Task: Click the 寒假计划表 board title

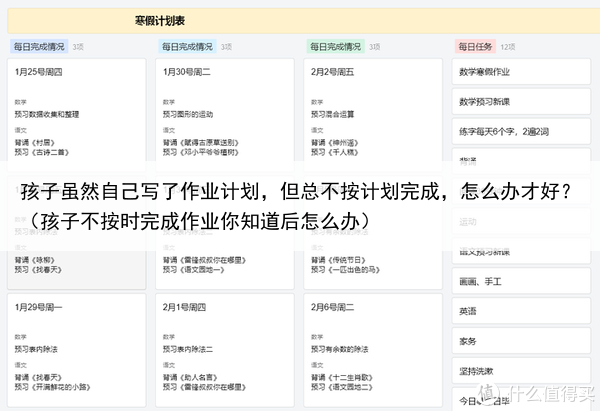Action: [158, 21]
